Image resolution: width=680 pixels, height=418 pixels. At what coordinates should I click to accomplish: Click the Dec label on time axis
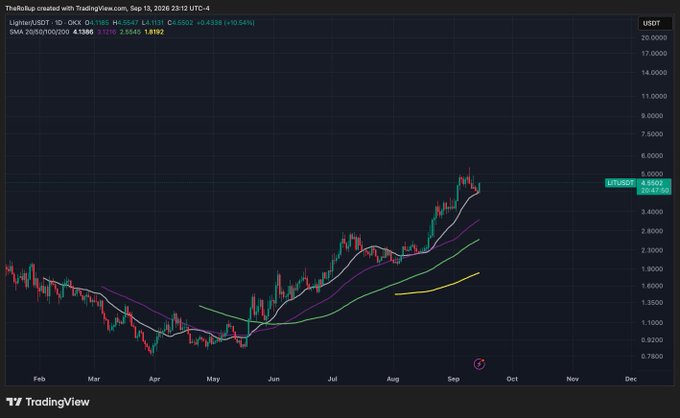(x=631, y=379)
